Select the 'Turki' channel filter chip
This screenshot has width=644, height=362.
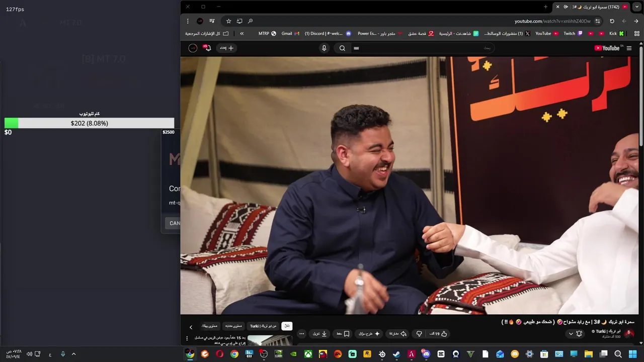[x=263, y=326]
